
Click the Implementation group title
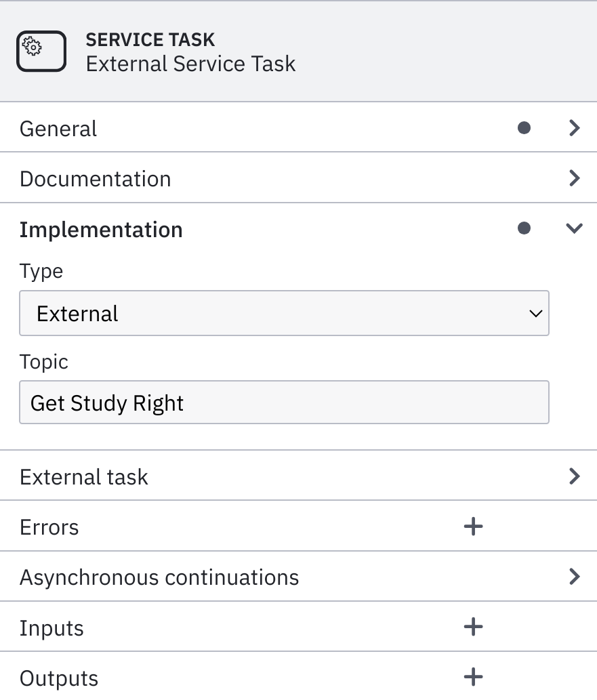[101, 230]
